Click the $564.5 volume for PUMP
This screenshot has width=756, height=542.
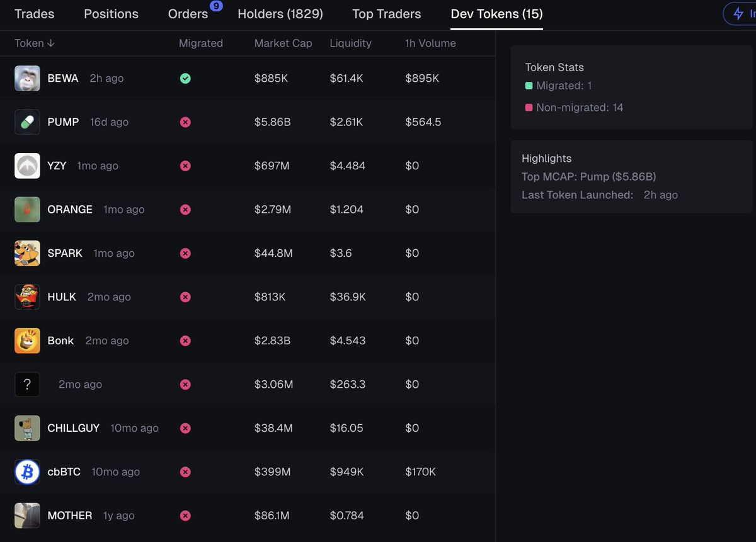point(423,122)
